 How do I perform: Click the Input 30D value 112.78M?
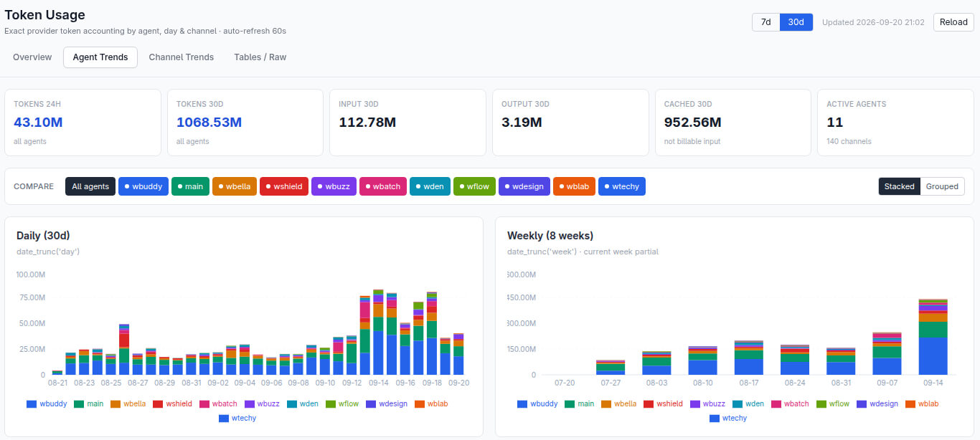[367, 123]
